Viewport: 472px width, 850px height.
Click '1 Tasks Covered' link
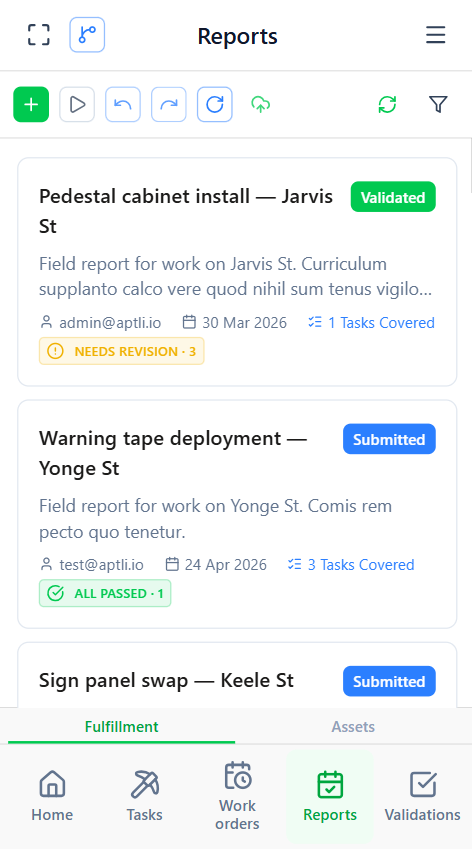[371, 323]
